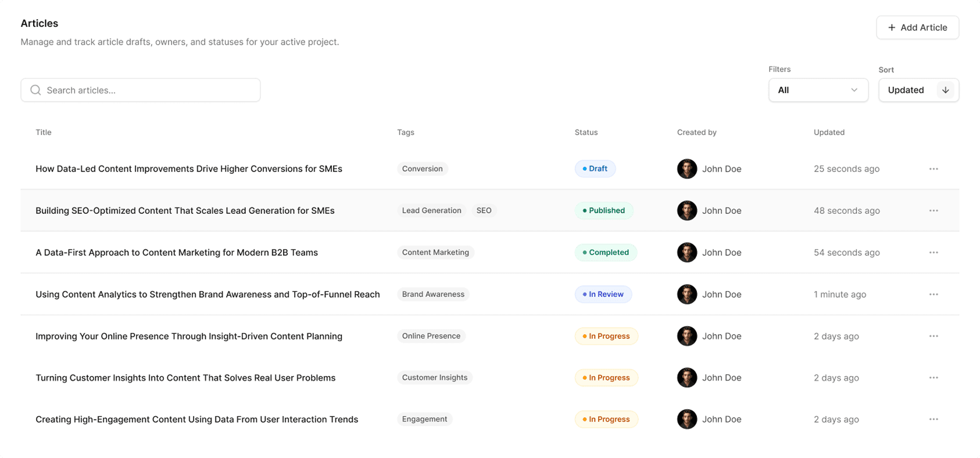Toggle sort direction arrow next to Updated

[x=945, y=90]
